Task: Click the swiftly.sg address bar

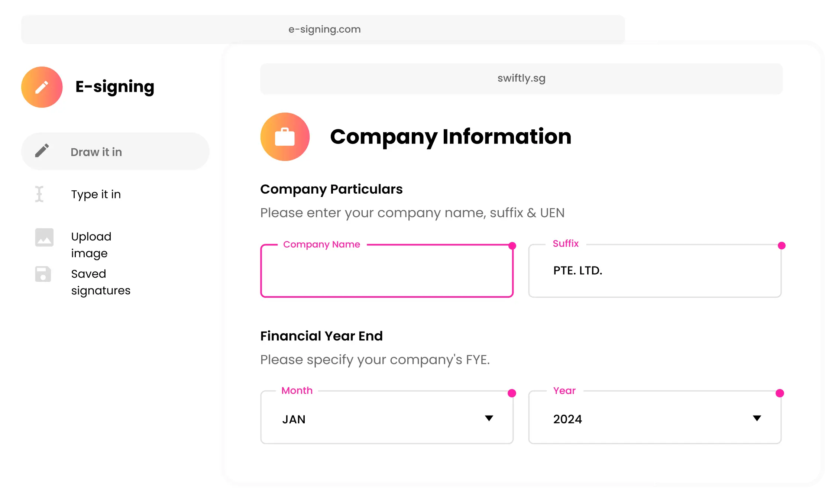Action: (x=521, y=78)
